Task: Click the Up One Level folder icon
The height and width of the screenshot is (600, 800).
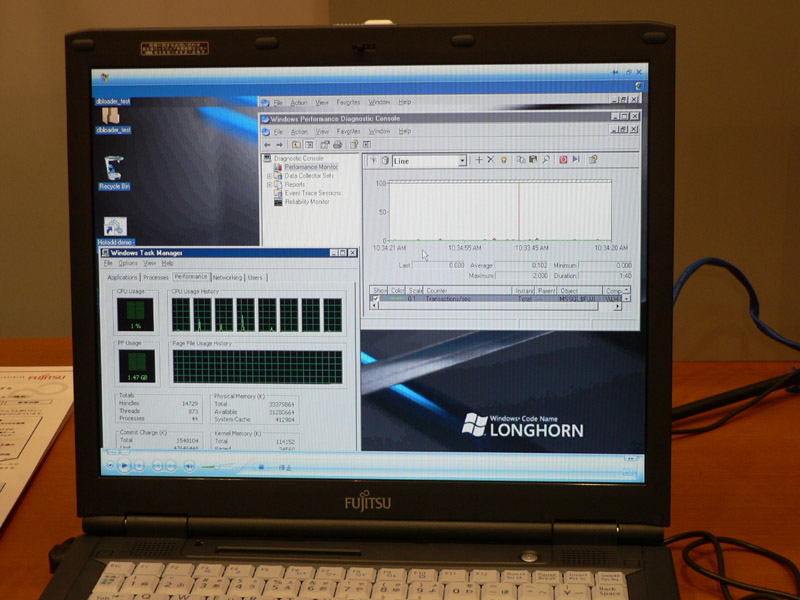Action: [x=296, y=145]
